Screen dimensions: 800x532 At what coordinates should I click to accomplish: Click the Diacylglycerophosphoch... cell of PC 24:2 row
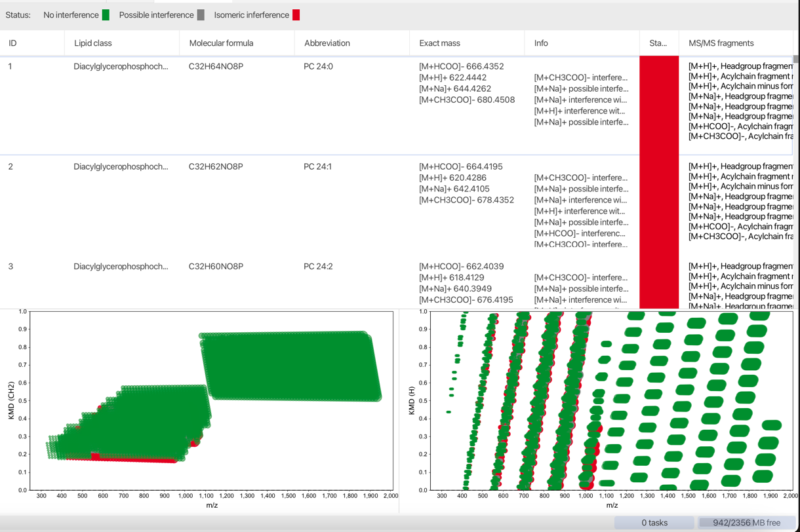[x=121, y=267]
